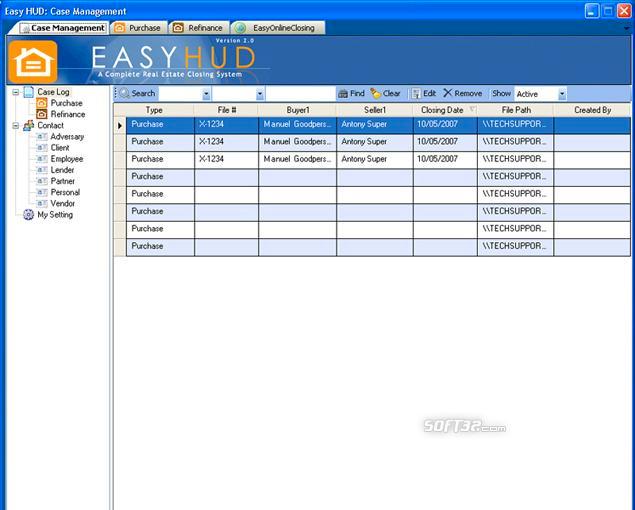Image resolution: width=635 pixels, height=510 pixels.
Task: Select Case Log label in tree
Action: [53, 92]
